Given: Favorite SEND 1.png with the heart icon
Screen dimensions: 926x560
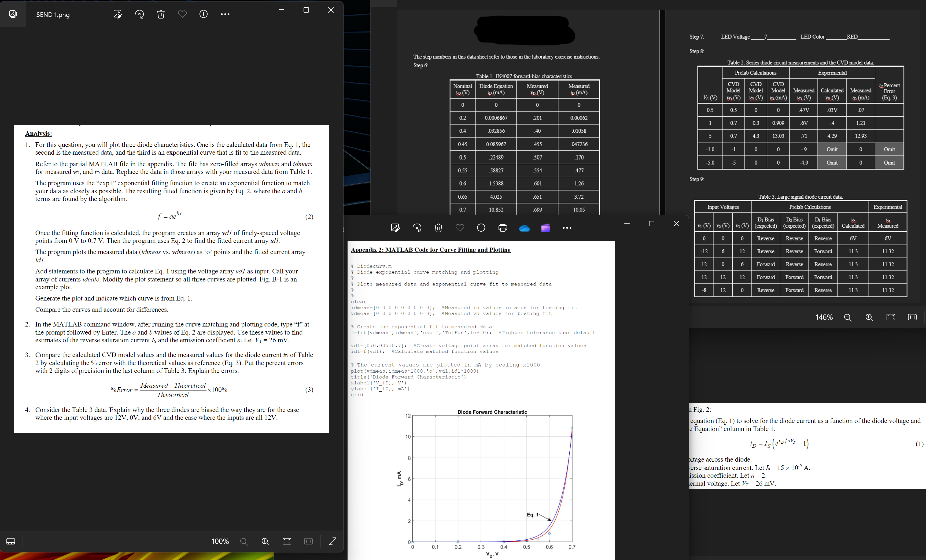Looking at the screenshot, I should (x=182, y=14).
